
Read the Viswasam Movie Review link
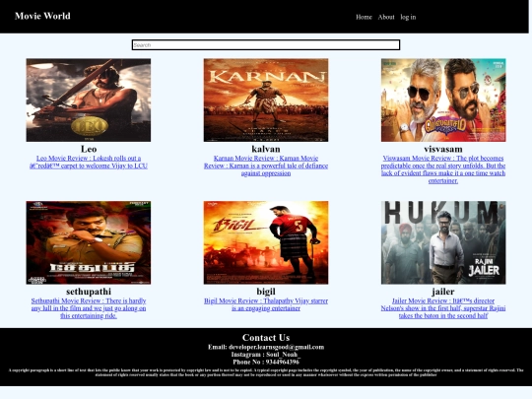pyautogui.click(x=443, y=169)
